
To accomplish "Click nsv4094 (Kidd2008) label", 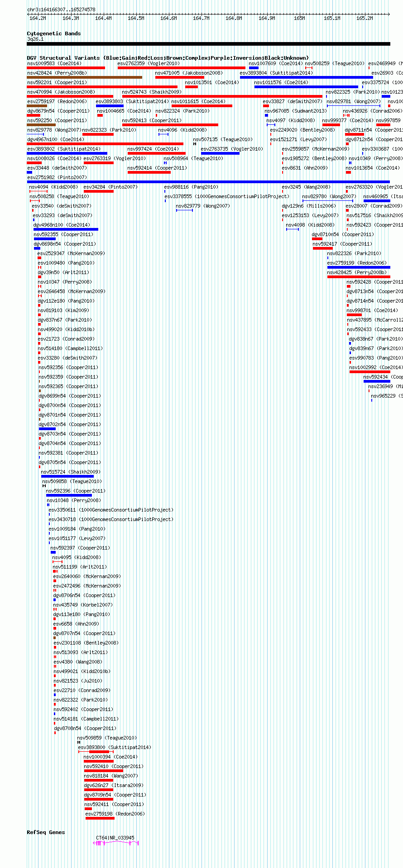I will [x=53, y=187].
